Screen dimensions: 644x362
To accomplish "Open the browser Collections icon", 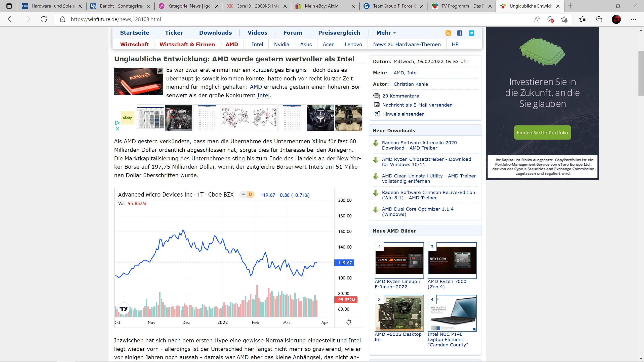I will tap(599, 19).
